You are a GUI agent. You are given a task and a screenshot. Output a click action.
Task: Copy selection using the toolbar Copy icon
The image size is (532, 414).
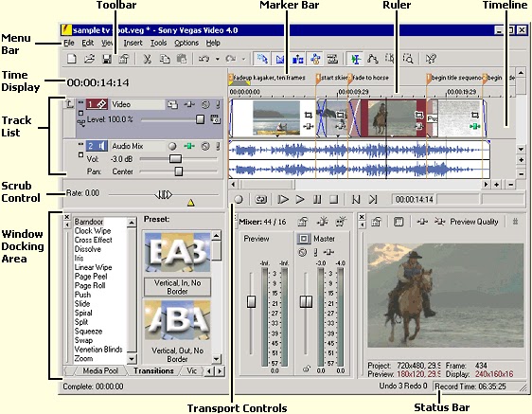[165, 59]
